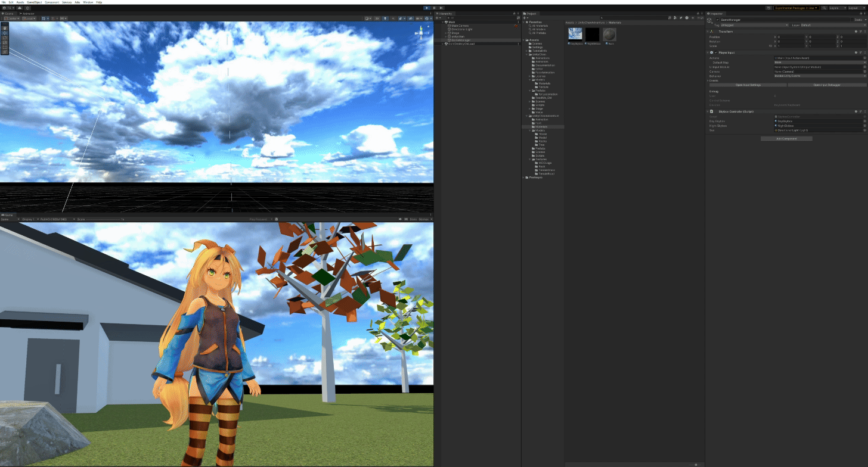Open the GameObject menu
868x467 pixels.
click(x=35, y=2)
